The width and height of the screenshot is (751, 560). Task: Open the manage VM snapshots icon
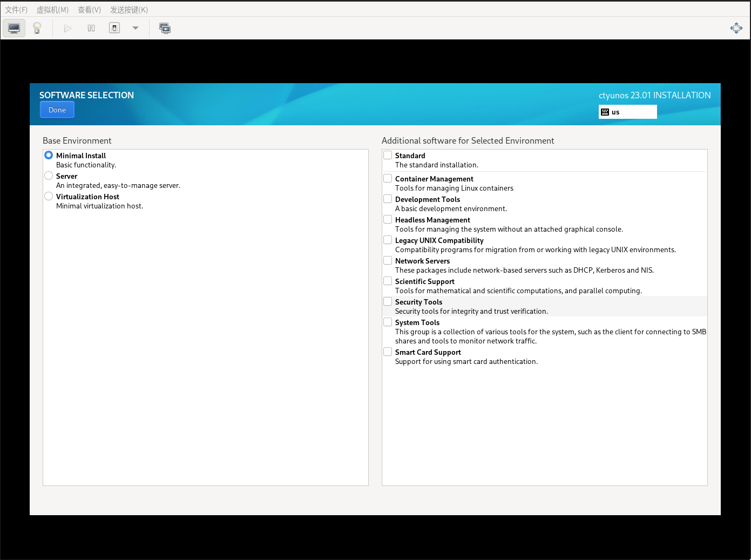[165, 28]
